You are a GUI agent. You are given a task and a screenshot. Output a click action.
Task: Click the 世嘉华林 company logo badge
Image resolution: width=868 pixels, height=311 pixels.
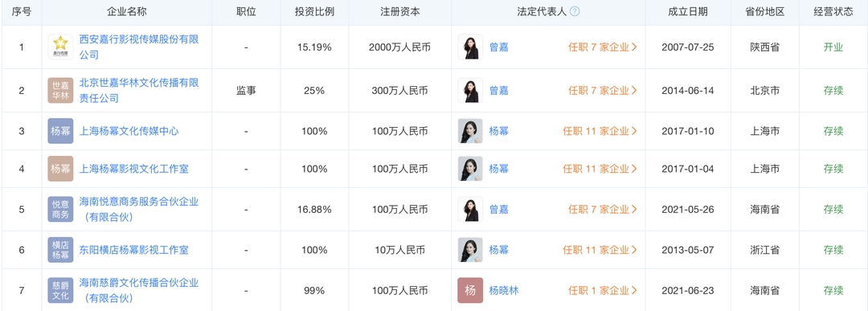coord(60,90)
